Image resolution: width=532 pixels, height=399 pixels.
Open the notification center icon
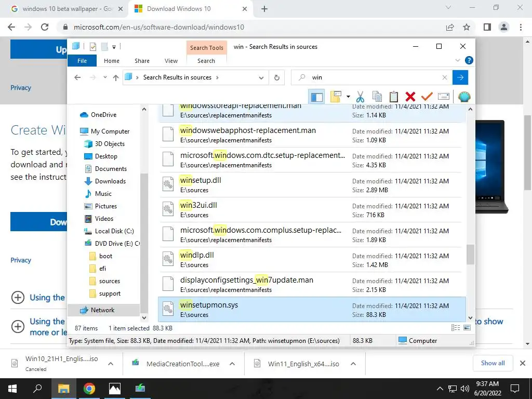pos(515,389)
